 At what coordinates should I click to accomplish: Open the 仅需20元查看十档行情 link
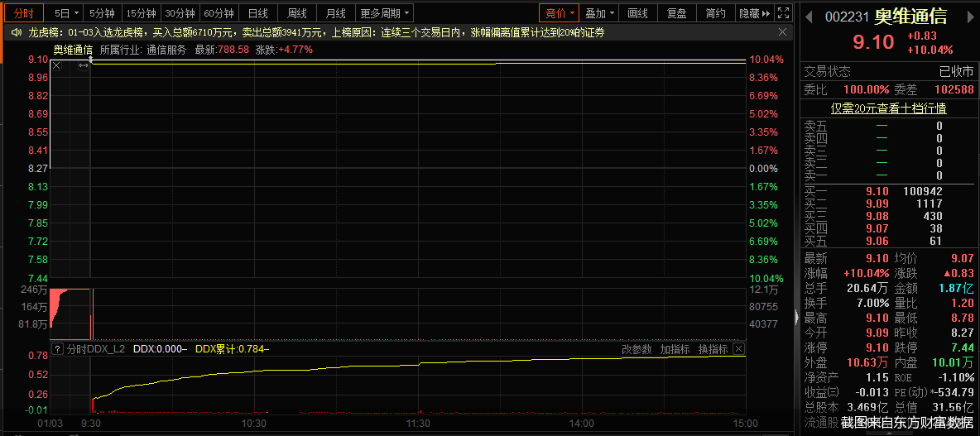pyautogui.click(x=889, y=108)
